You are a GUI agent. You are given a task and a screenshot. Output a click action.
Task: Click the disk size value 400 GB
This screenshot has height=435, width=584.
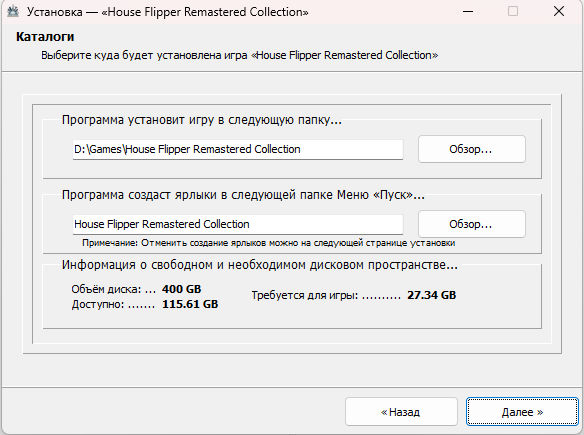tap(181, 289)
